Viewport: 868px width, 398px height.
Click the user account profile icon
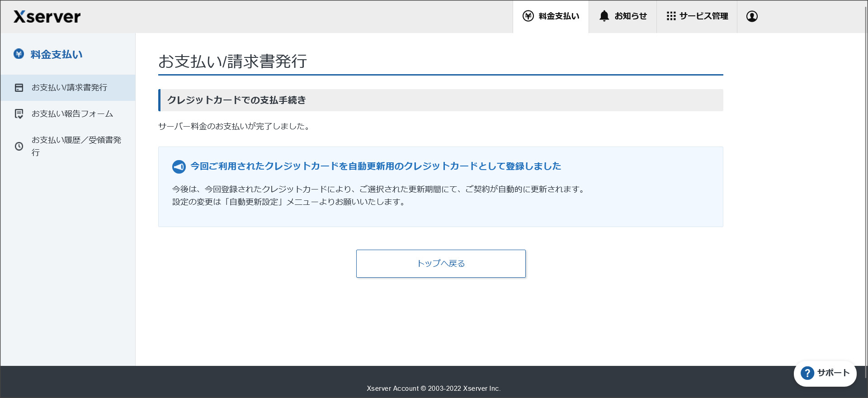[752, 16]
